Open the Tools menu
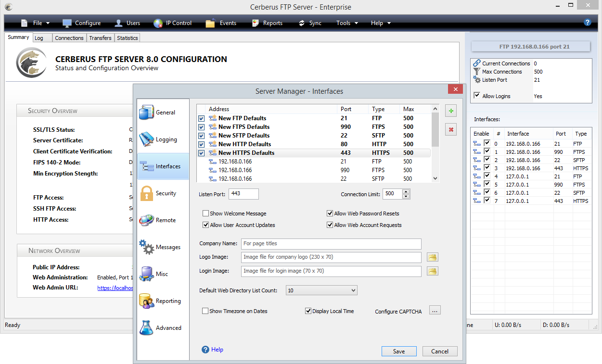Image resolution: width=602 pixels, height=364 pixels. point(347,23)
